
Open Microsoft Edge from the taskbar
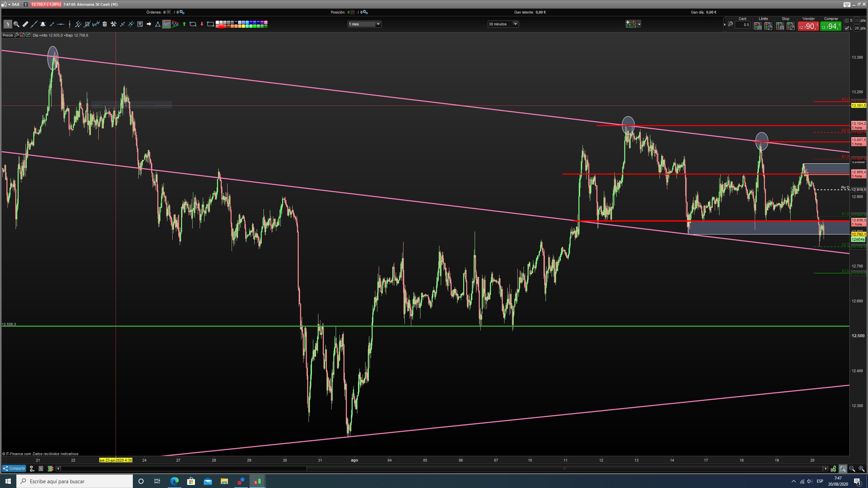[174, 481]
